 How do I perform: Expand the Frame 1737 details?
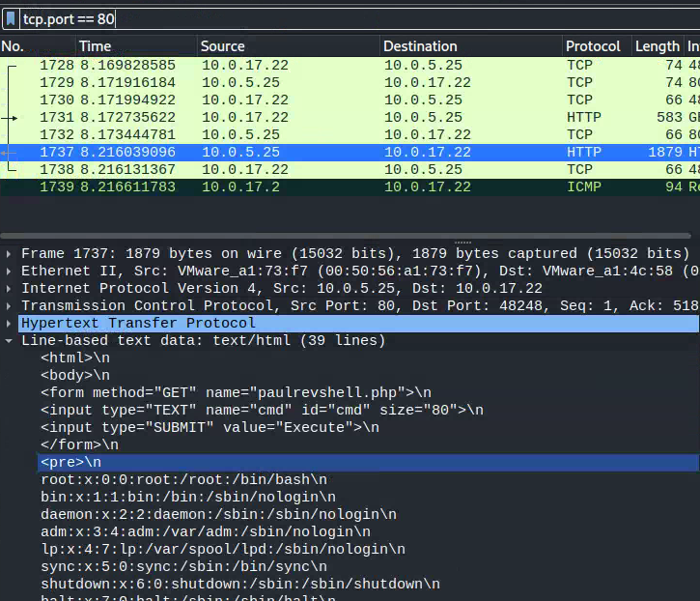pos(10,254)
